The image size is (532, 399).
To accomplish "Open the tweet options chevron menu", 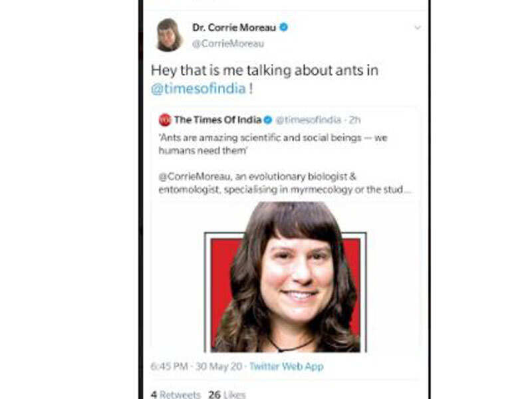I will coord(417,28).
